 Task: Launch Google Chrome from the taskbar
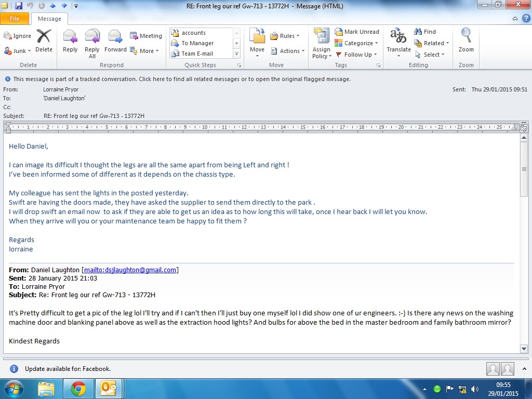tap(78, 389)
